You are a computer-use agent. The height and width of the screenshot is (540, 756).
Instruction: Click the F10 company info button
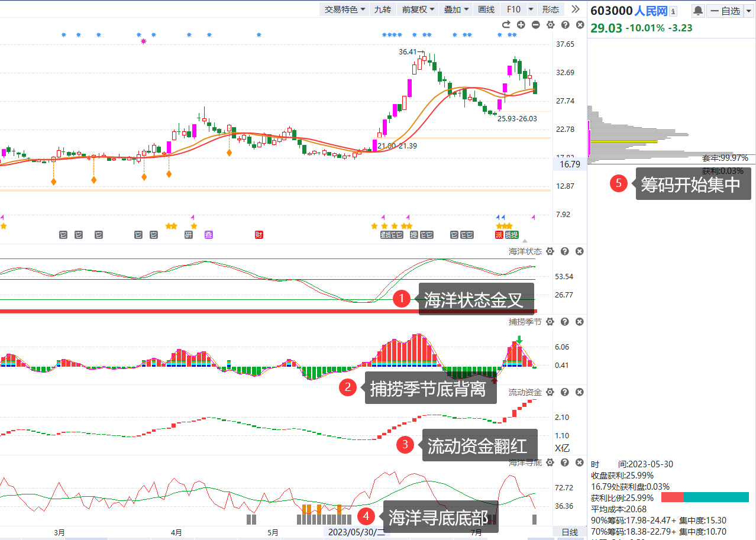point(513,9)
